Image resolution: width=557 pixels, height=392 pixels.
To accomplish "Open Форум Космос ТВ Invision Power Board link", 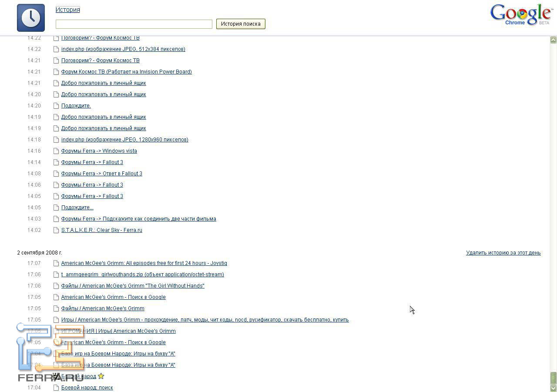I will pyautogui.click(x=127, y=72).
